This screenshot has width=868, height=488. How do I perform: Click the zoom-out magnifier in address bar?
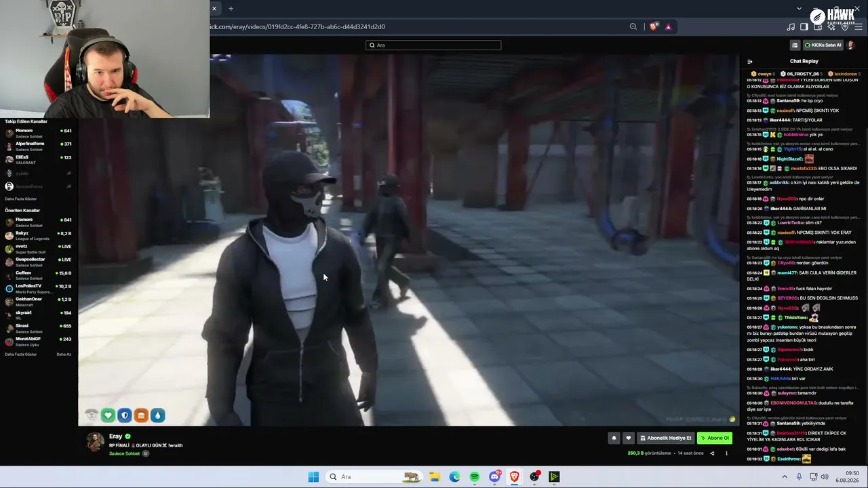tap(633, 26)
